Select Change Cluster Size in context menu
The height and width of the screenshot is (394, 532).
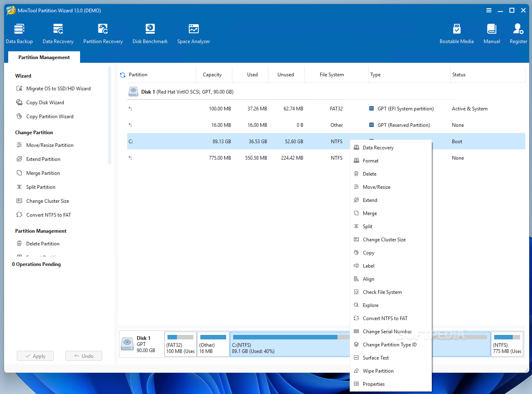tap(391, 240)
